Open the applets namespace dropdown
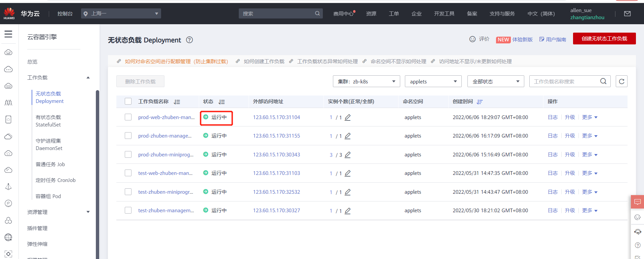644x259 pixels. (433, 81)
